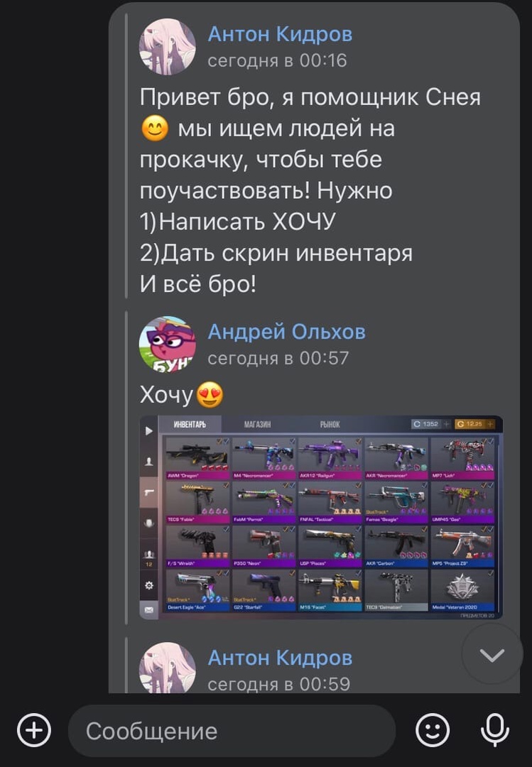
Task: Open the inventory screenshot image
Action: coord(321,518)
